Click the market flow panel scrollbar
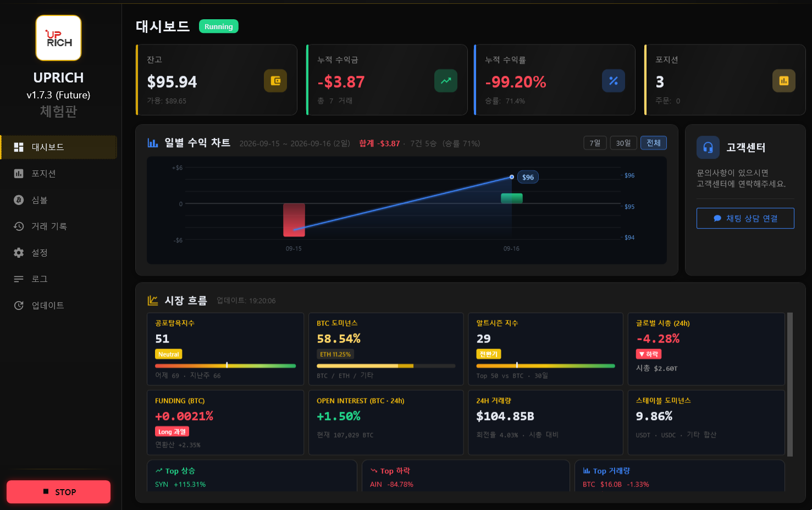812x510 pixels. (790, 385)
